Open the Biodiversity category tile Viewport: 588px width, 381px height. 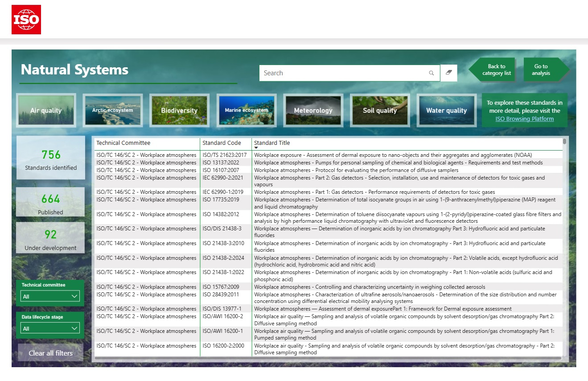click(179, 110)
